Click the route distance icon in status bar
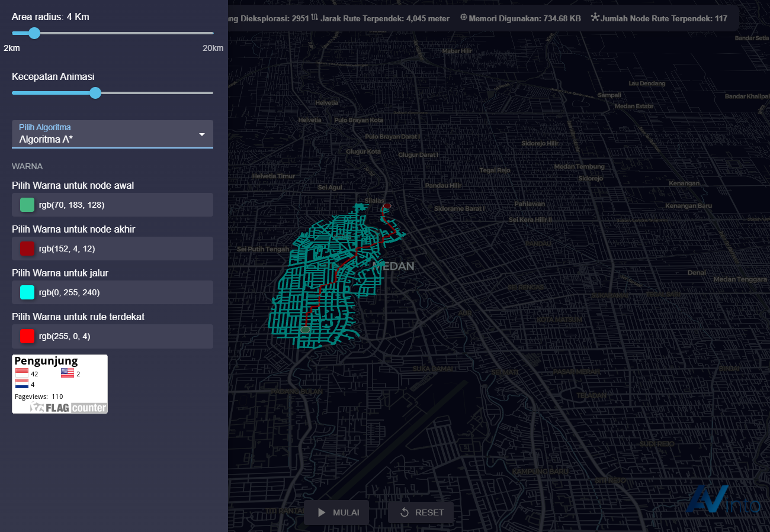Viewport: 770px width, 532px height. click(315, 18)
